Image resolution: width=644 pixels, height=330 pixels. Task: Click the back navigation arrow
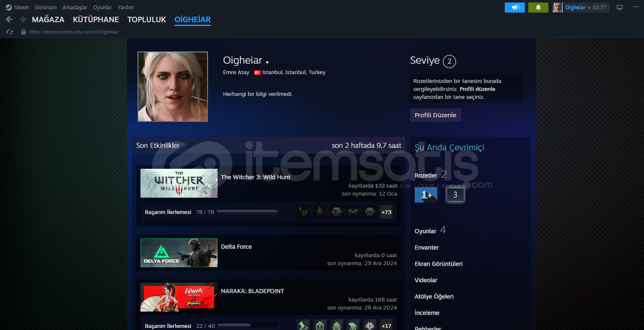(x=9, y=19)
